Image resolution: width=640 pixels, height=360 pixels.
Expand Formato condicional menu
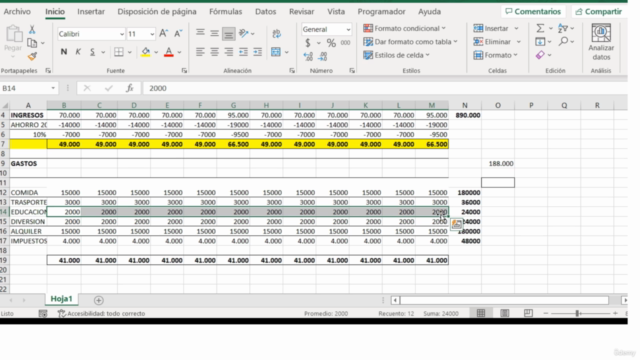tap(404, 28)
